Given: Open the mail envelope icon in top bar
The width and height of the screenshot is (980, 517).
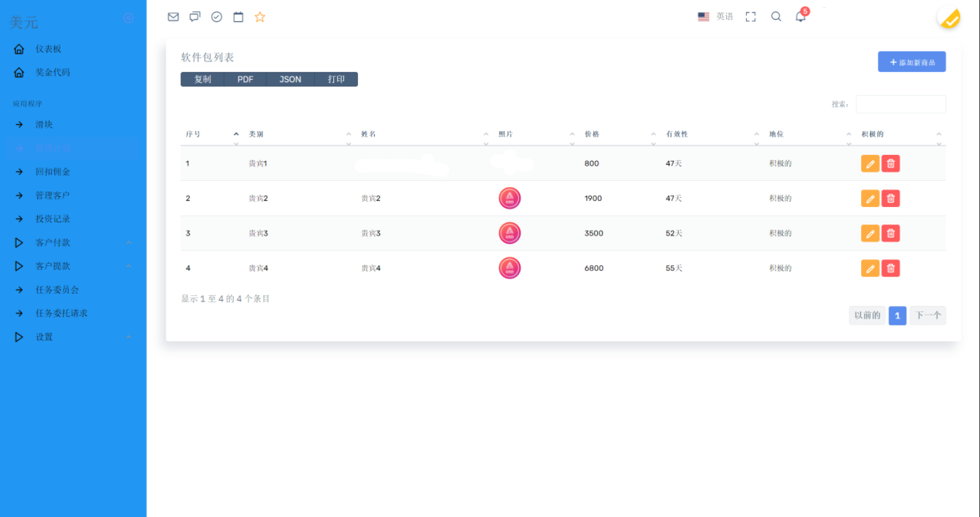Looking at the screenshot, I should click(173, 17).
